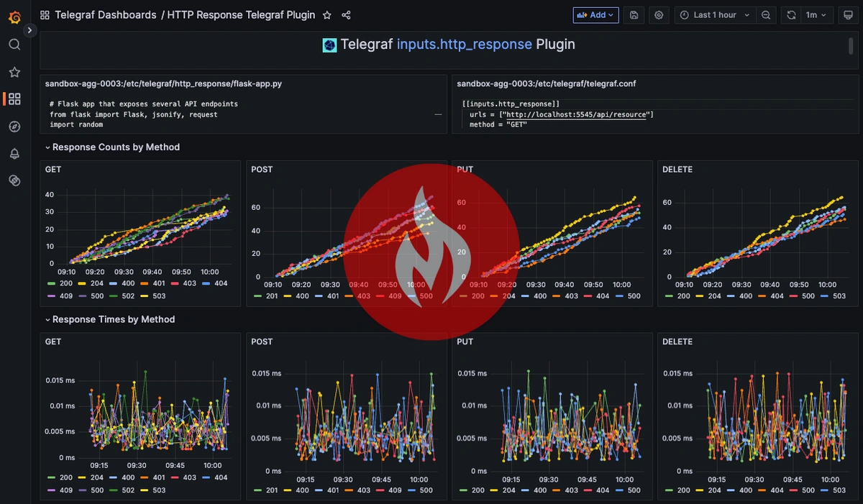The width and height of the screenshot is (863, 504).
Task: Open the Last 1 hour time picker
Action: pyautogui.click(x=714, y=14)
